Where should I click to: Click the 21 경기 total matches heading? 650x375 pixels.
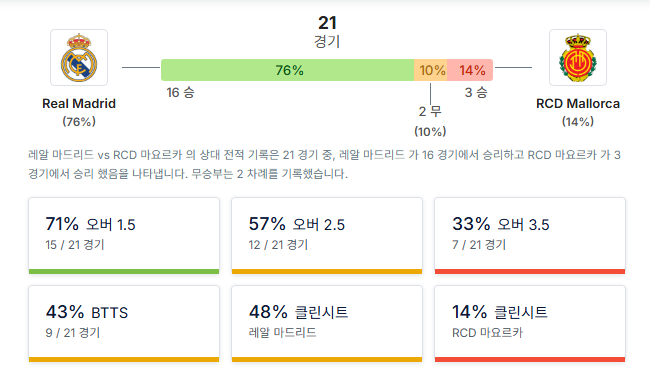point(327,32)
